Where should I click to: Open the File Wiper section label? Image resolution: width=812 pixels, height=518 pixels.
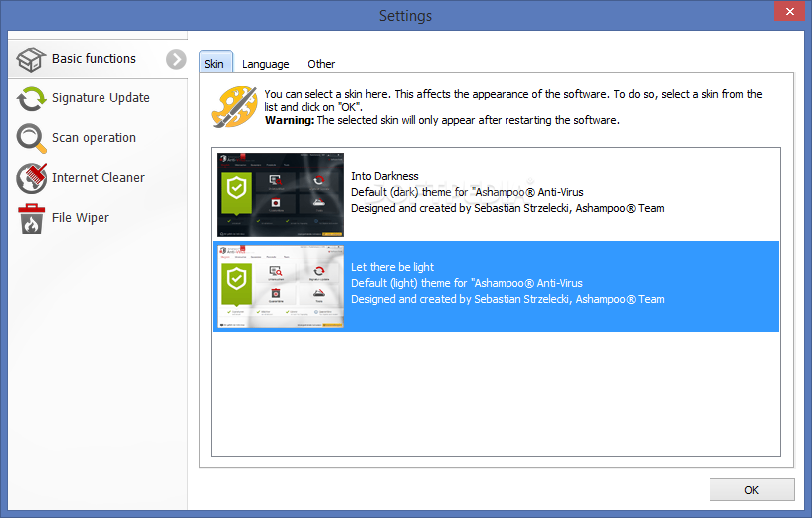click(x=81, y=218)
